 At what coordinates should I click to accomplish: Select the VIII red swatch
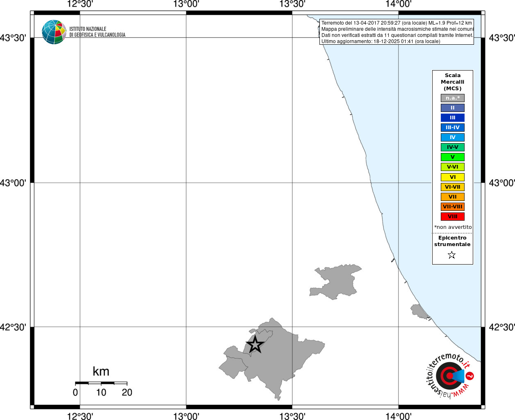(x=453, y=217)
